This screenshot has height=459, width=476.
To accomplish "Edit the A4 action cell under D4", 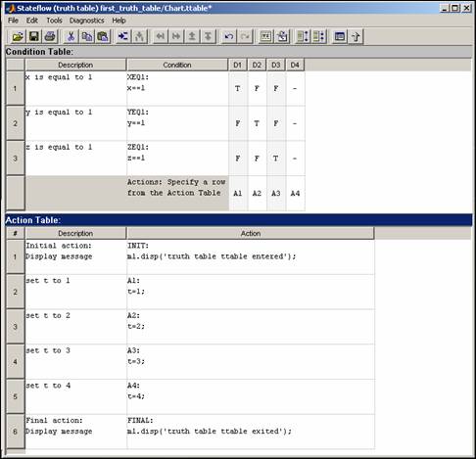I will pos(295,193).
